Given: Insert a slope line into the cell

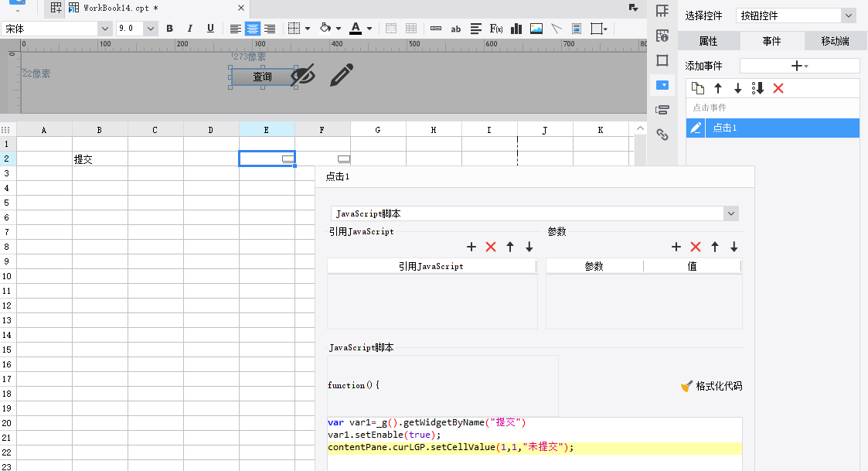Looking at the screenshot, I should tap(557, 29).
